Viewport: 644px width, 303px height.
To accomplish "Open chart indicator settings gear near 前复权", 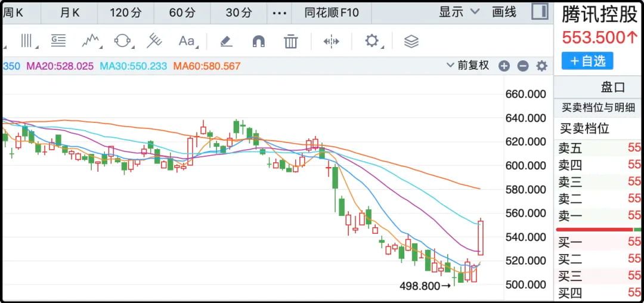I will click(541, 66).
